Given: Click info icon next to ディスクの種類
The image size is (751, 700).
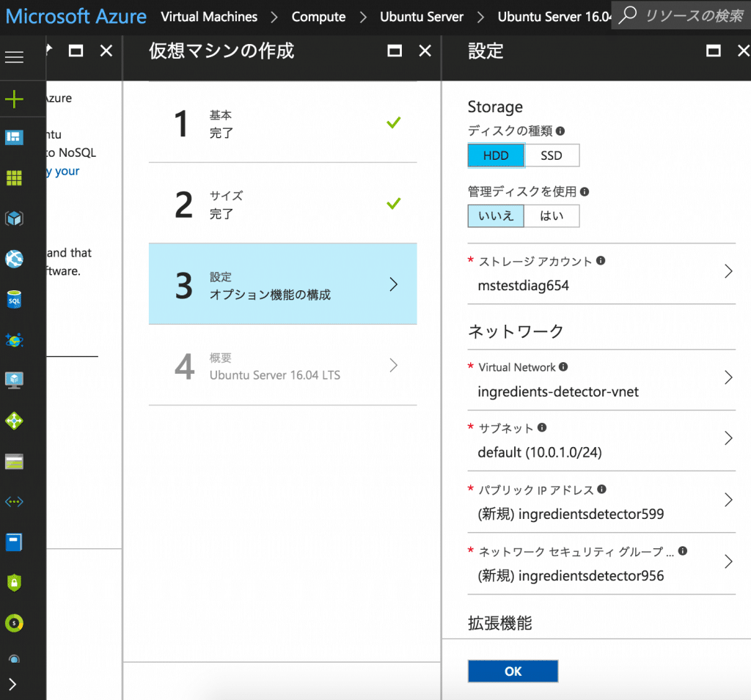Looking at the screenshot, I should (560, 130).
